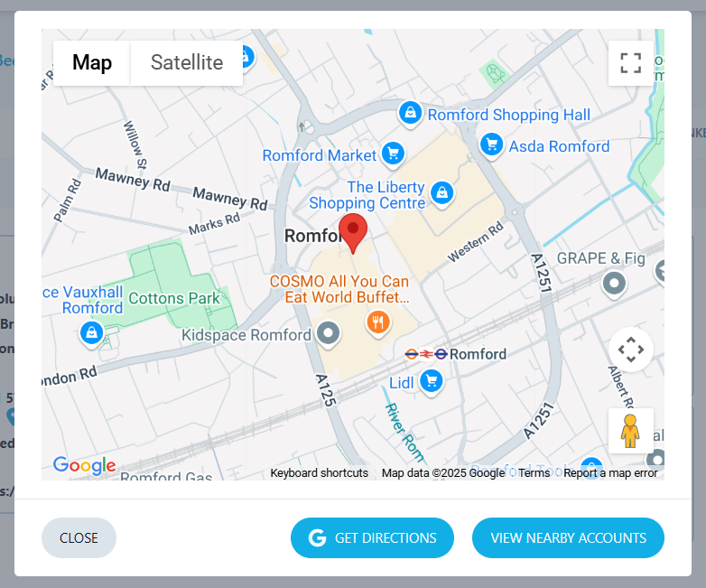
Task: Click the A125 road label
Action: [326, 390]
